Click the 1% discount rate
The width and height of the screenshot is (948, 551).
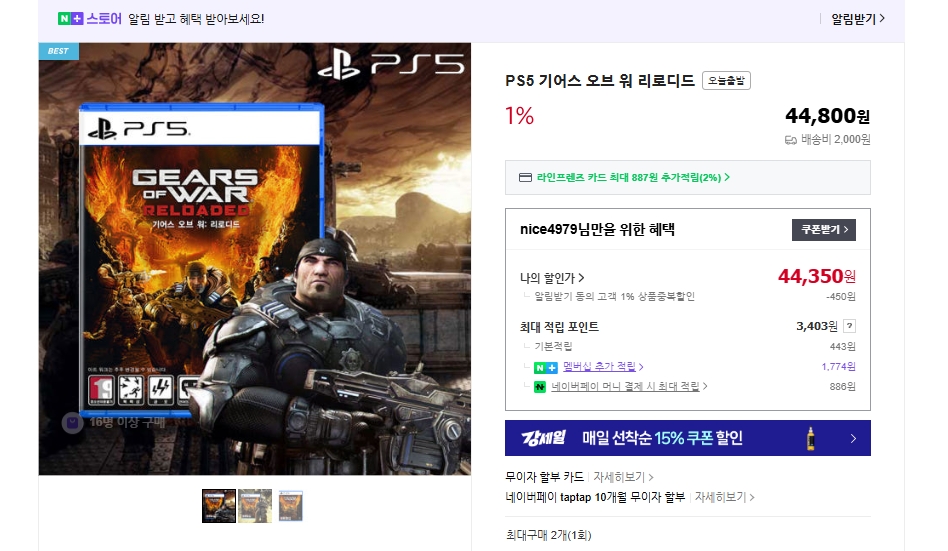(x=519, y=116)
